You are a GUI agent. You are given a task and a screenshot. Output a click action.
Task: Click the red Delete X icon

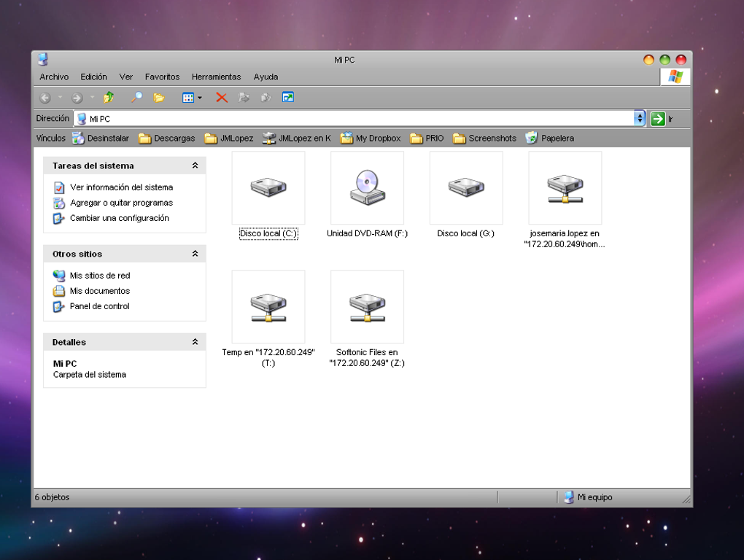click(x=221, y=98)
